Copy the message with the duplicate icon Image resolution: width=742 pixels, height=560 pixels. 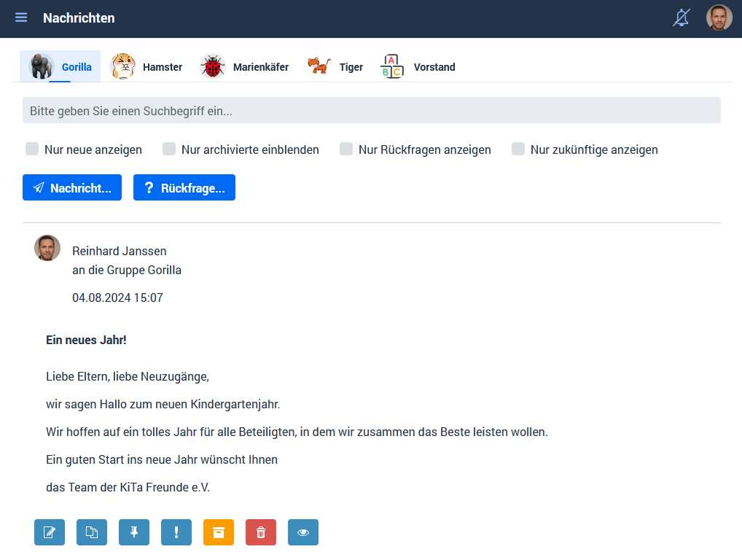point(92,532)
